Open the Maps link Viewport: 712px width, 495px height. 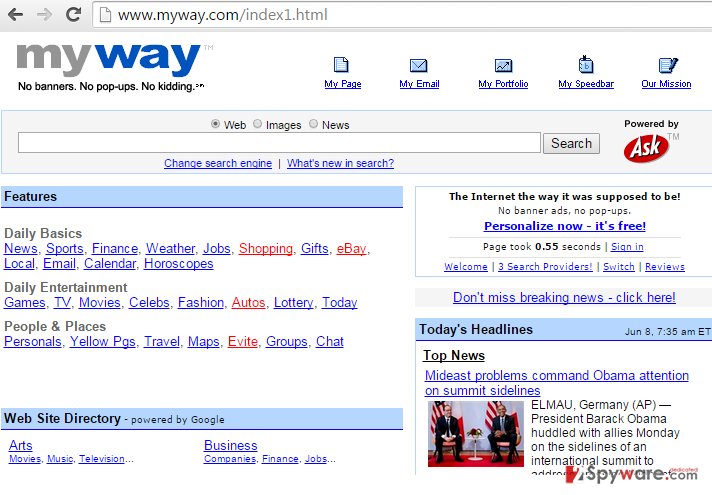(x=203, y=342)
